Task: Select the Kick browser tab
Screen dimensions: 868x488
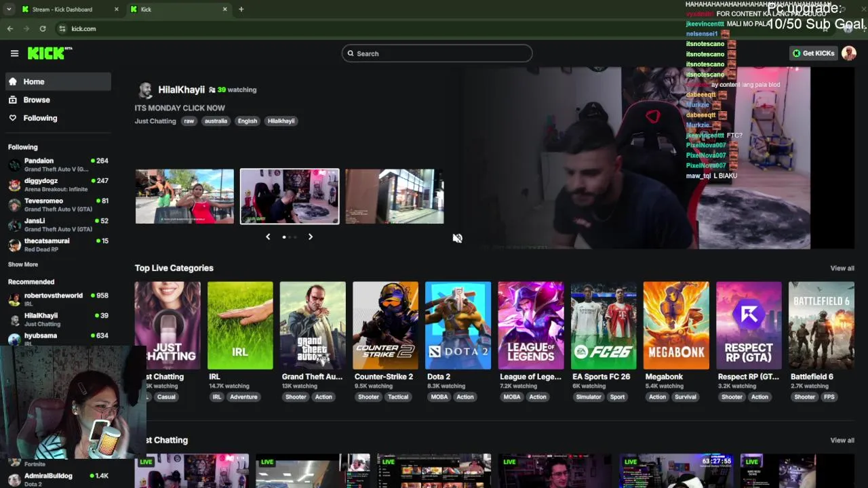Action: click(179, 9)
